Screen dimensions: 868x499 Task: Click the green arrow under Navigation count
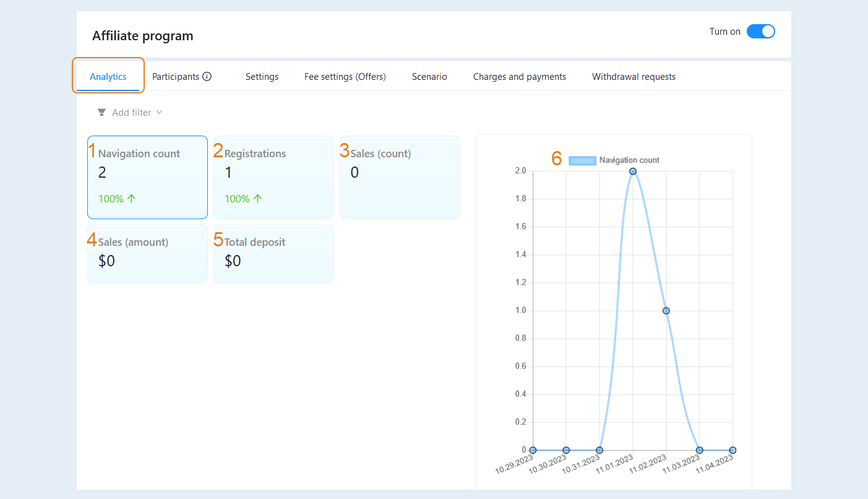click(131, 199)
